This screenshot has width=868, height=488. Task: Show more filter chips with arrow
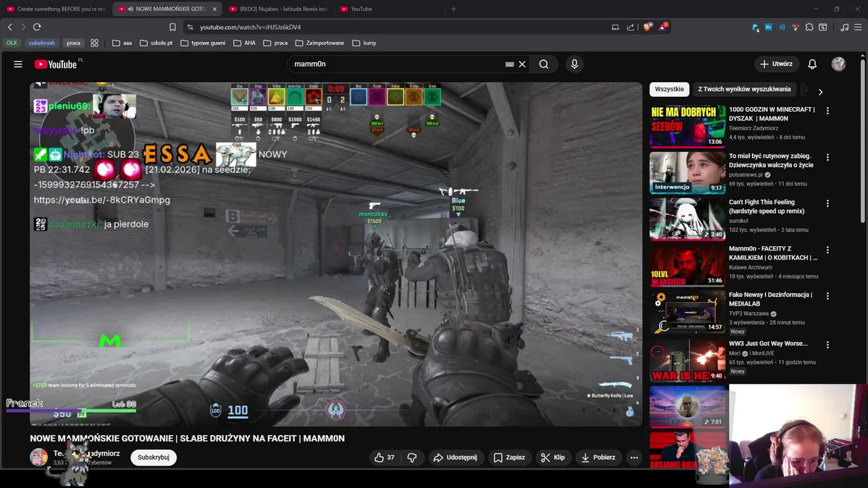click(821, 92)
